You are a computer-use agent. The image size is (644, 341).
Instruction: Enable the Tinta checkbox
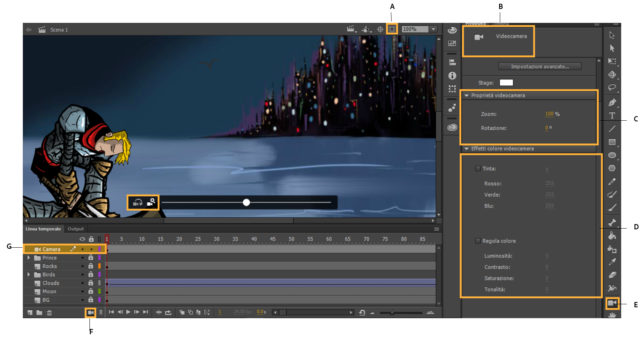point(478,169)
